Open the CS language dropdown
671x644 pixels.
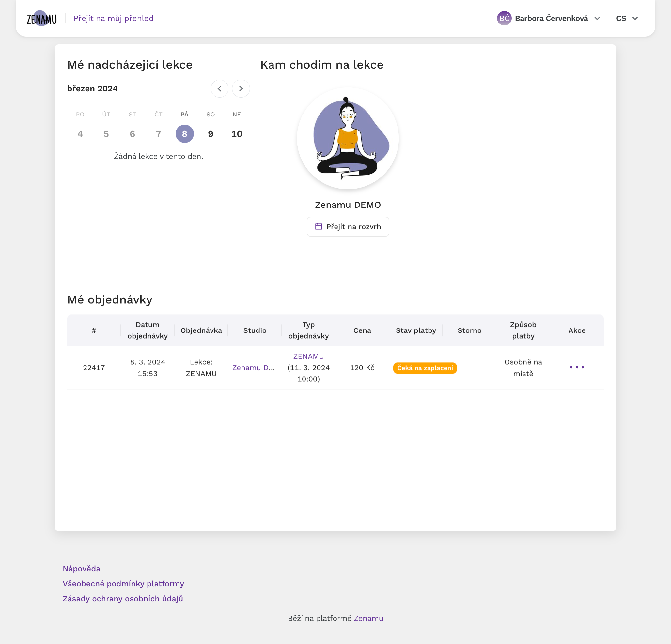point(627,19)
